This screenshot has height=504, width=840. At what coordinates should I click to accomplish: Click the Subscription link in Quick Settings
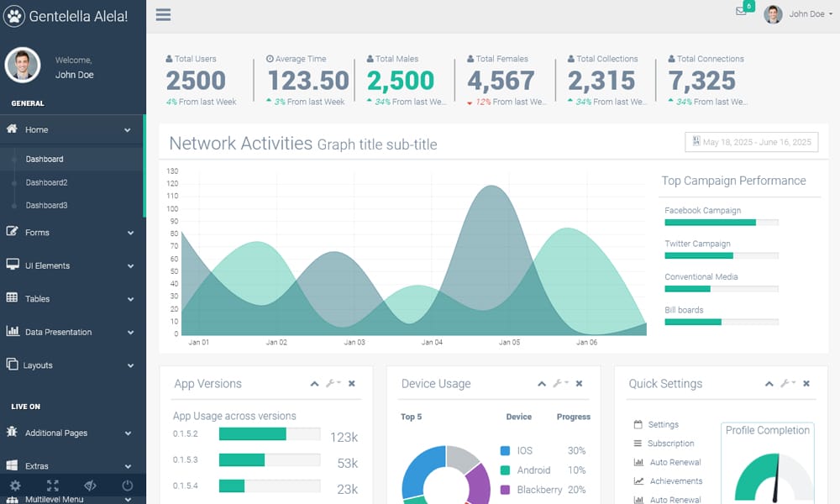(x=670, y=444)
